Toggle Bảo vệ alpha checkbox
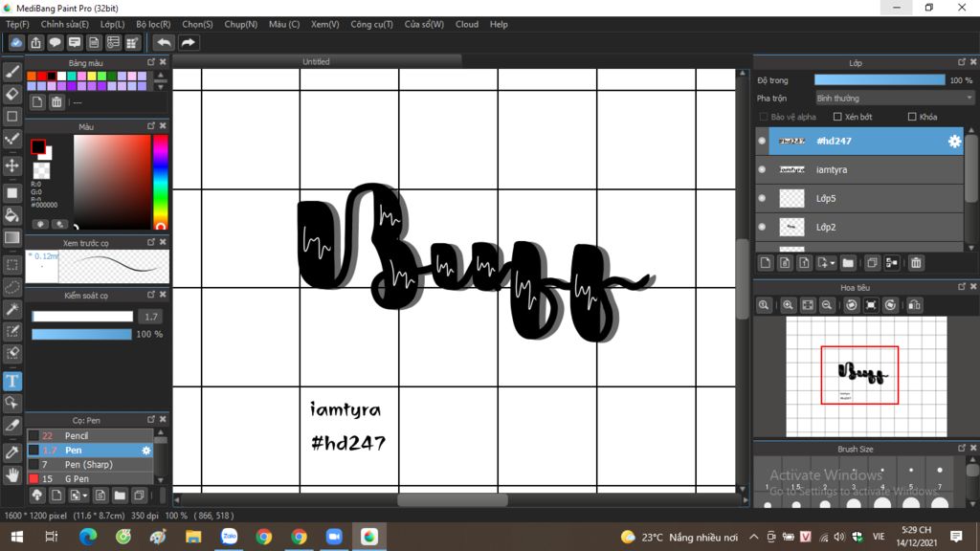This screenshot has width=980, height=551. [x=763, y=117]
